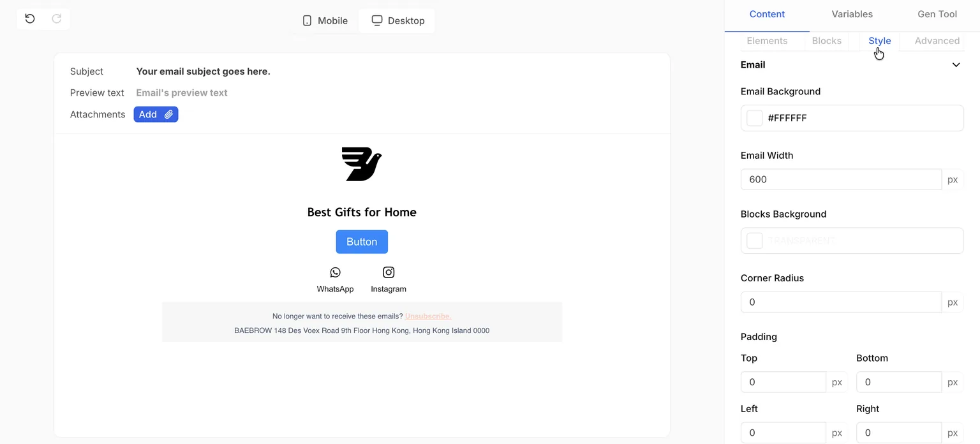Screen dimensions: 980x444
Task: Switch to the Elements sub-tab
Action: tap(767, 41)
